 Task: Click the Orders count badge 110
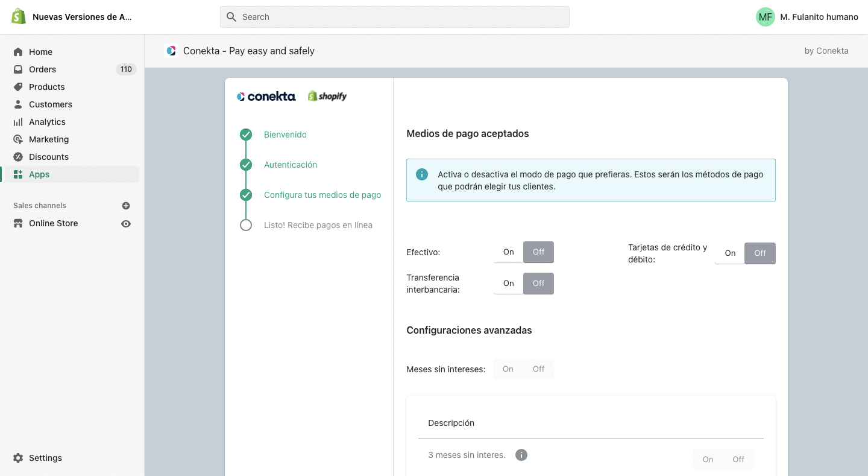pyautogui.click(x=126, y=69)
